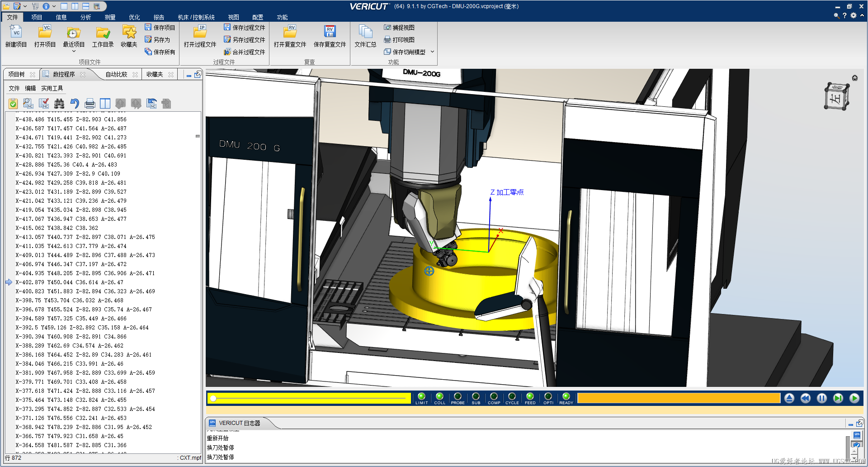Viewport: 868px width, 467px height.
Task: Click the binoculars find icon
Action: coord(59,104)
